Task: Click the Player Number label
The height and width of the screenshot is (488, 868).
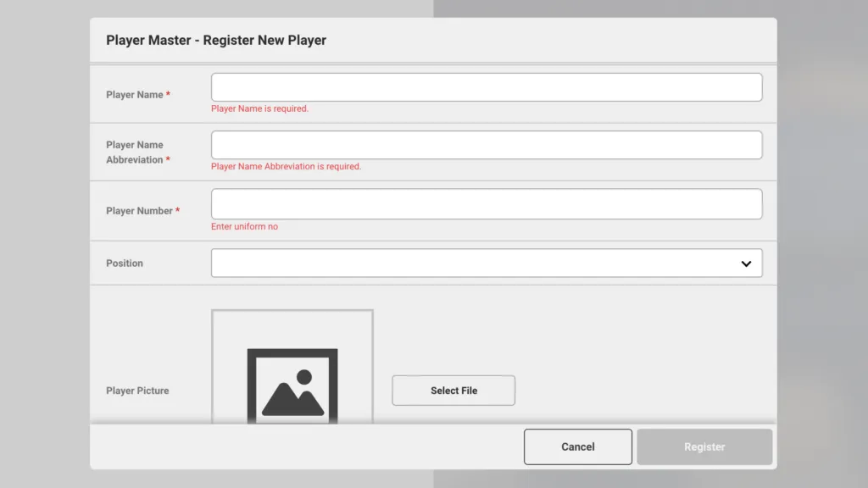Action: 142,211
